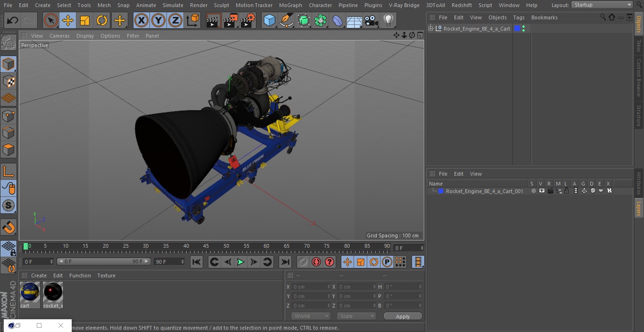644x332 pixels.
Task: Click Record Active Objects button
Action: tap(303, 262)
